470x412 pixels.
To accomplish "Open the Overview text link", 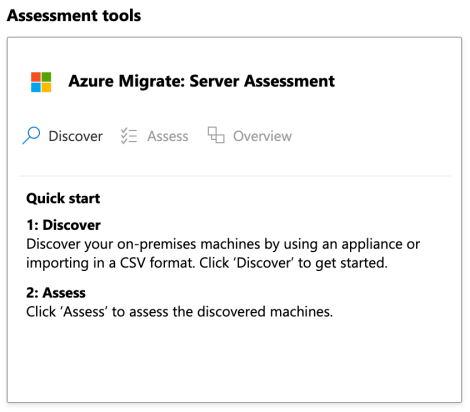I will pos(262,136).
